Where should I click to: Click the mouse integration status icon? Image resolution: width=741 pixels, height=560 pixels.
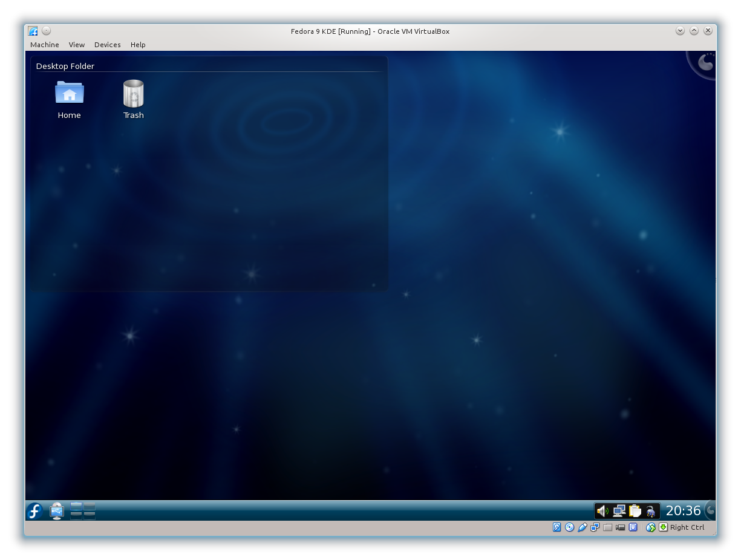[651, 527]
